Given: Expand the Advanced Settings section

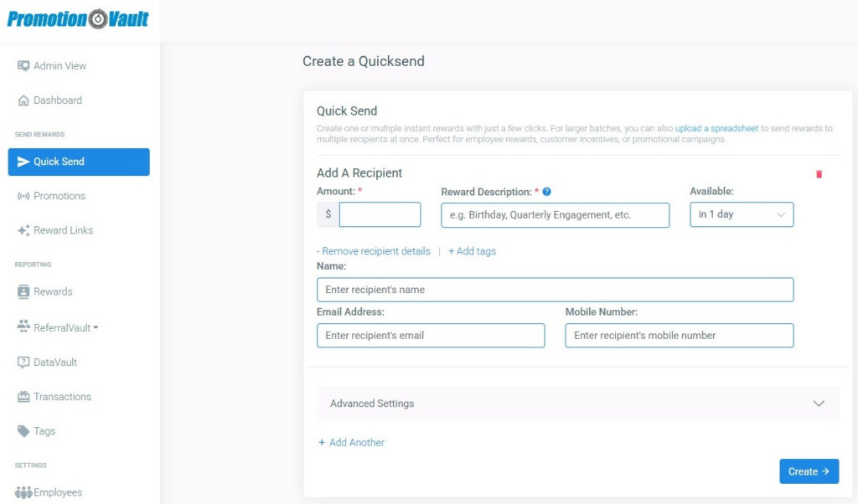Looking at the screenshot, I should pos(577,404).
